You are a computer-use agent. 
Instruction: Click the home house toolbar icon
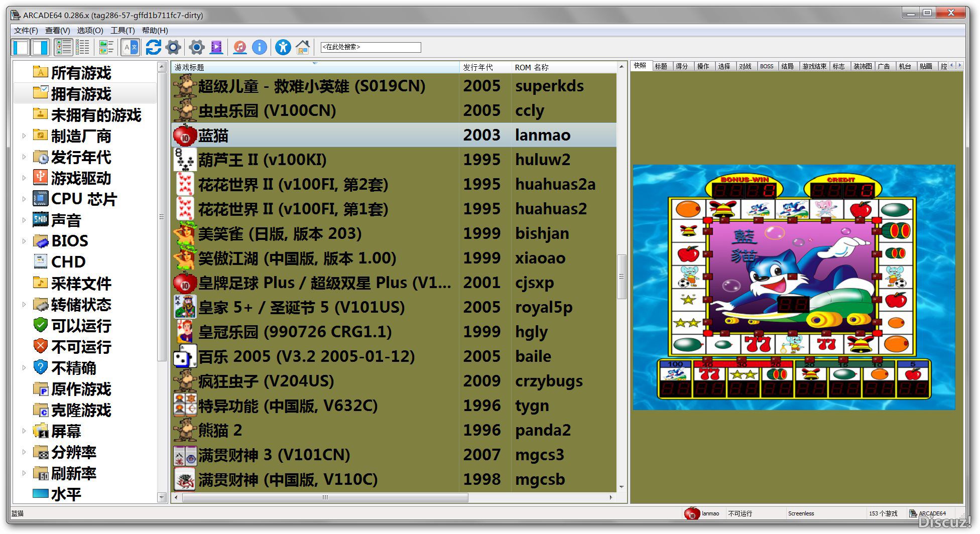pos(302,48)
